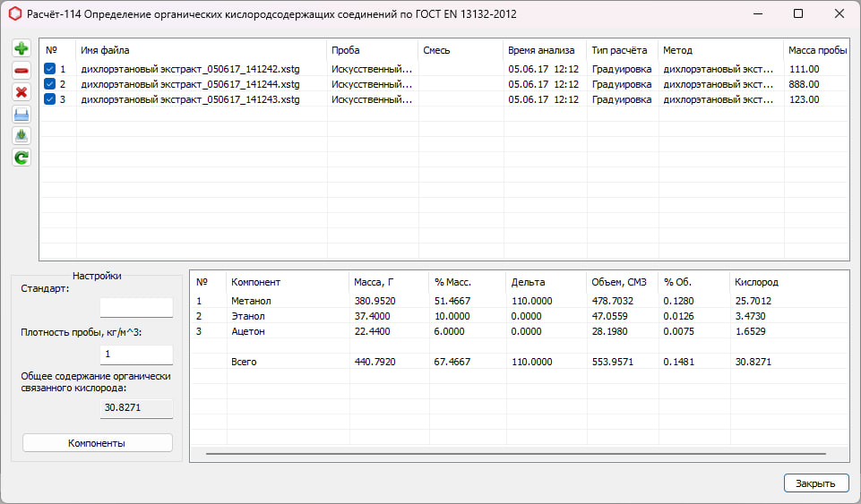Select the Этанол component row
861x504 pixels.
[519, 316]
